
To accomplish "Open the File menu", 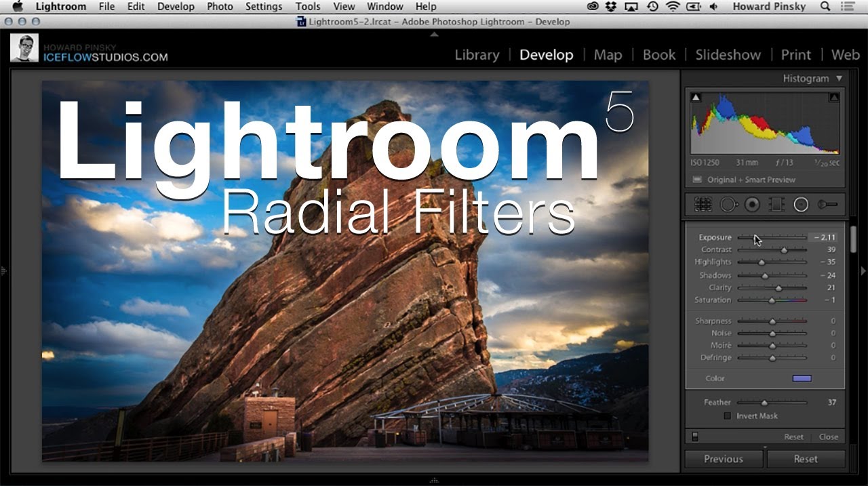I will [x=106, y=7].
